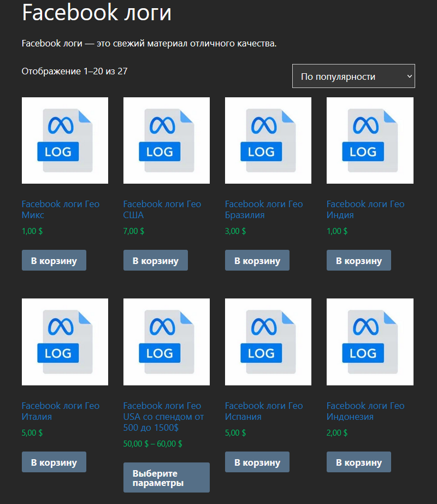Click the LOG image for Гео Микс
Screen dimensions: 437x504
tap(65, 140)
